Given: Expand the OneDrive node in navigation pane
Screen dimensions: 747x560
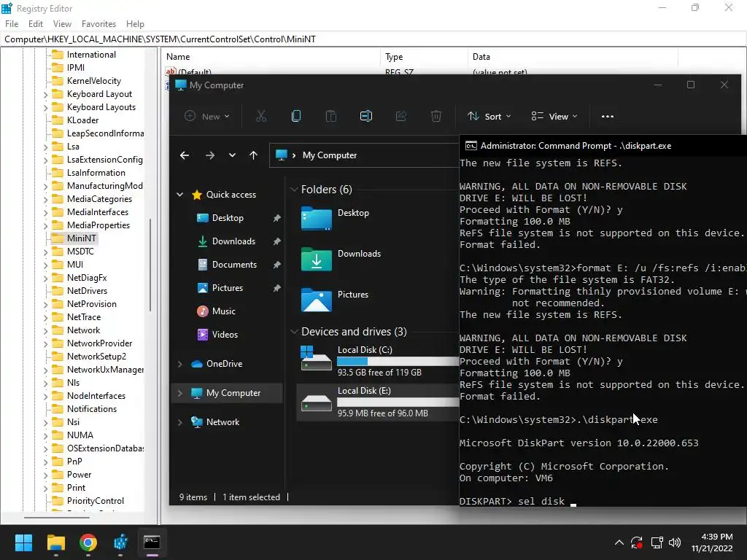Looking at the screenshot, I should click(180, 364).
